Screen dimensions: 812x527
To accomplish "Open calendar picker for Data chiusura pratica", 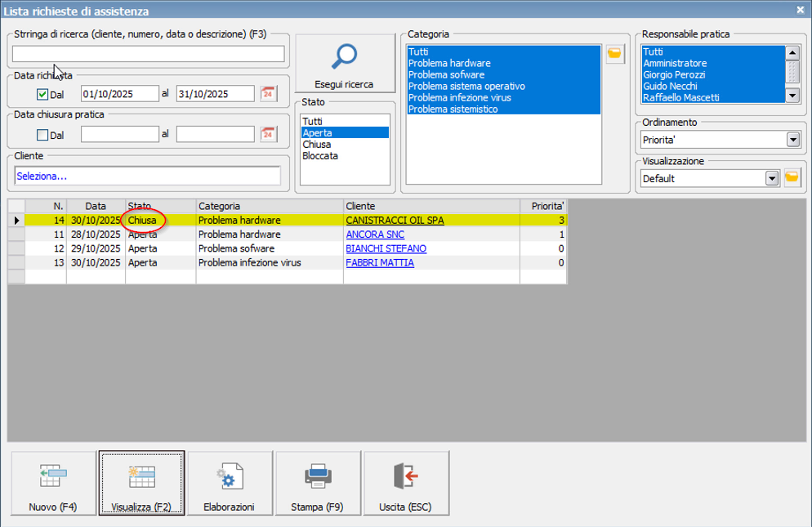I will [x=268, y=135].
